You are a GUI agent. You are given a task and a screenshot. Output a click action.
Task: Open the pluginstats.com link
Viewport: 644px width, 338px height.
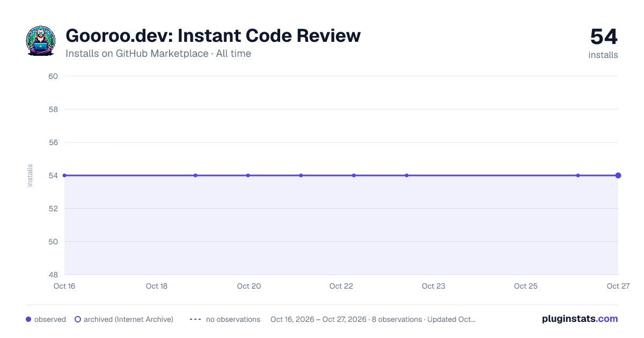(x=580, y=319)
